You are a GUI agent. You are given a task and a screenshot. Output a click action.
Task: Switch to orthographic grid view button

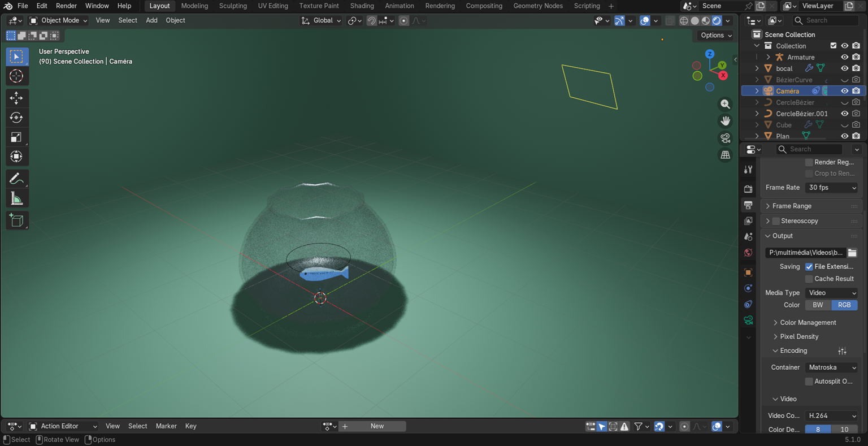tap(725, 155)
